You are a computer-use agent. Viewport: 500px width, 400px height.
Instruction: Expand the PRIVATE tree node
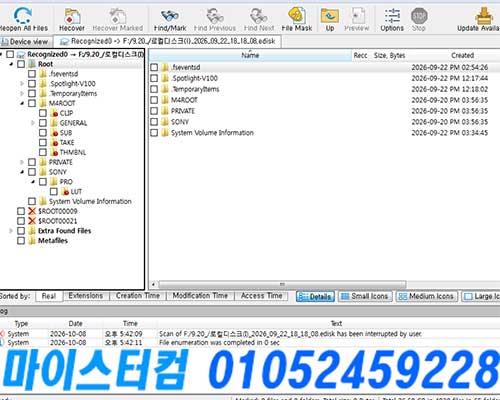click(x=22, y=162)
